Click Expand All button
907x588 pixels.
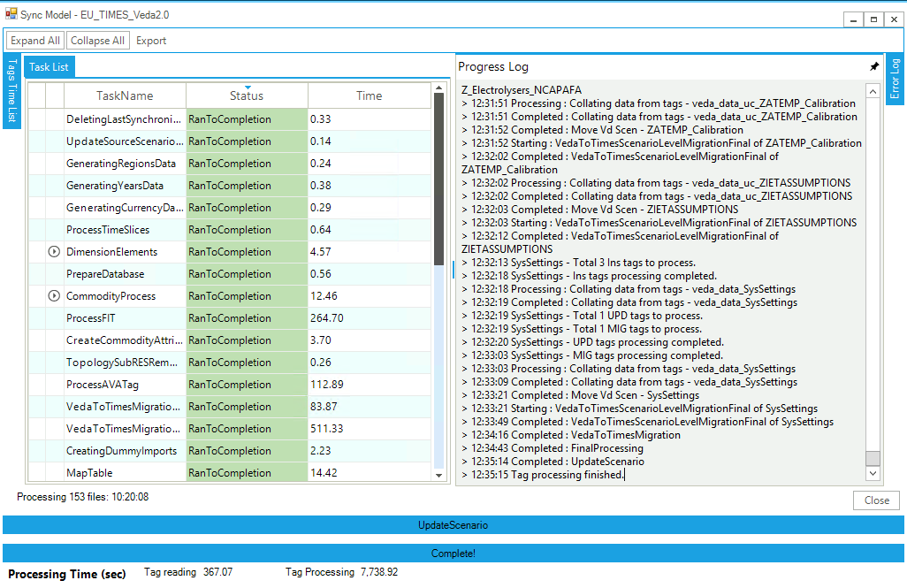point(35,41)
